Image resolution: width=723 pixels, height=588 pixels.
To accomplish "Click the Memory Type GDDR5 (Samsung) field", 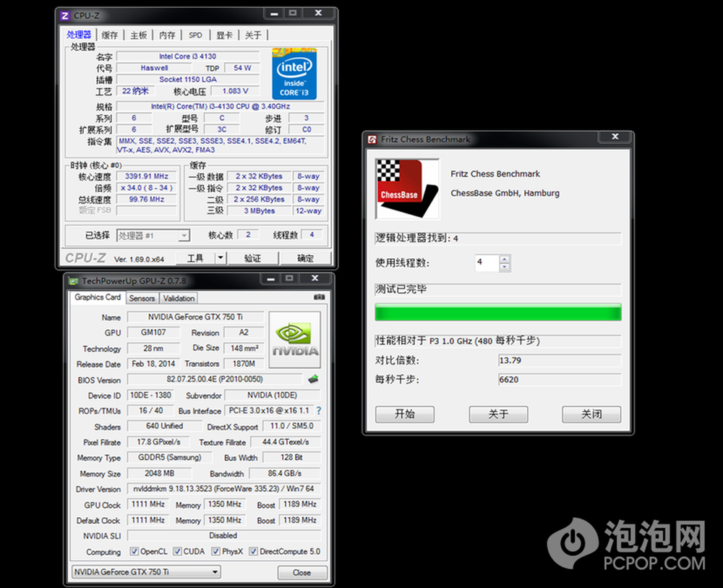I will pos(170,458).
